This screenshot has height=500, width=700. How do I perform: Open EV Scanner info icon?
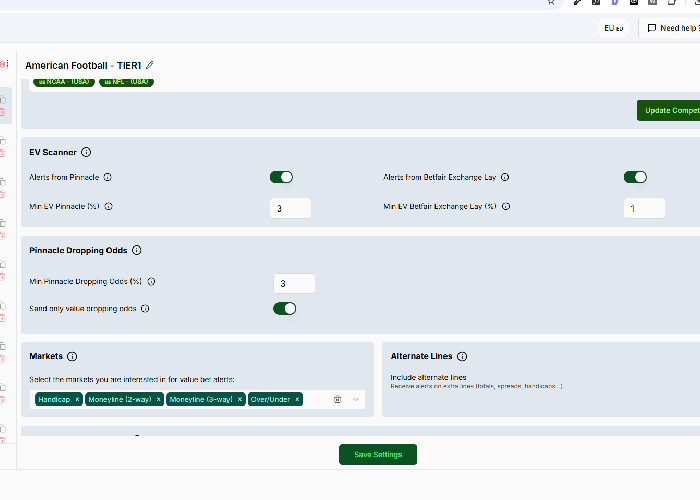(x=86, y=152)
